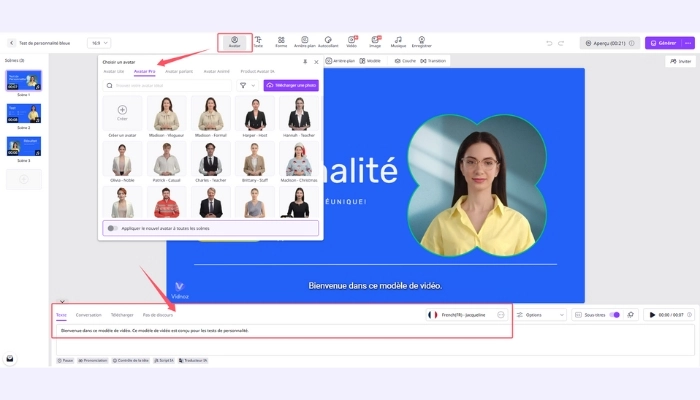This screenshot has height=400, width=700.
Task: Click the Aperçu preview button
Action: pyautogui.click(x=610, y=43)
